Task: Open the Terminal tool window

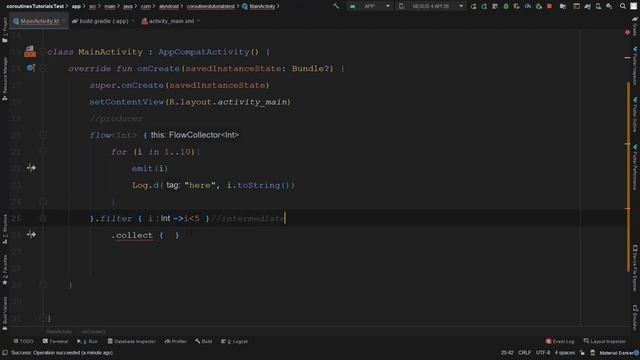Action: (x=55, y=341)
